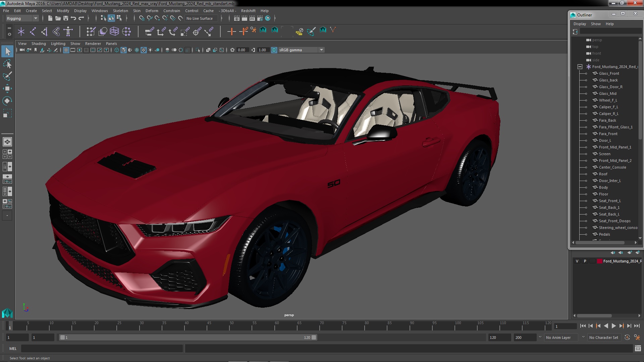
Task: Toggle use all lights bulb icon
Action: (150, 50)
